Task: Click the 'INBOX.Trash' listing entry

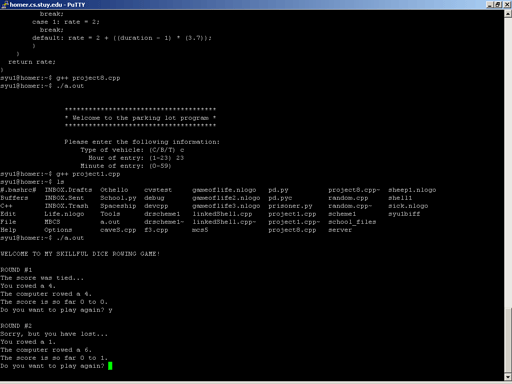Action: (x=66, y=206)
